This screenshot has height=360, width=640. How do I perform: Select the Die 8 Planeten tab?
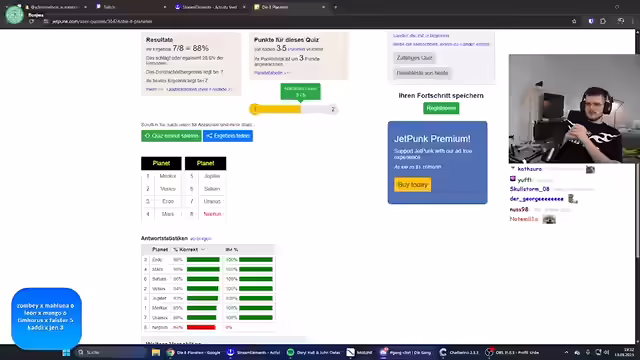pos(289,7)
